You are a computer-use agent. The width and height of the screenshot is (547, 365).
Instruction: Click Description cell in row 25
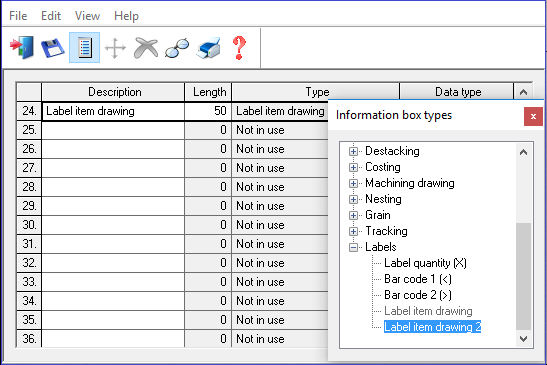coord(113,130)
